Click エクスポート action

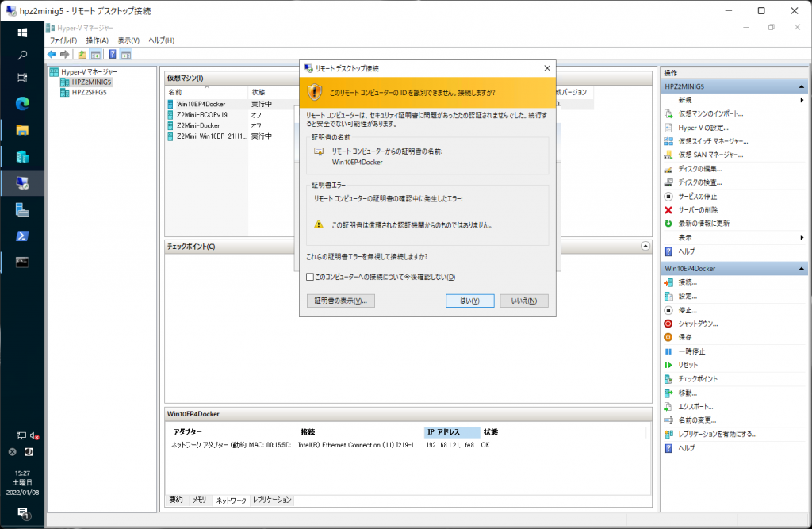[695, 407]
